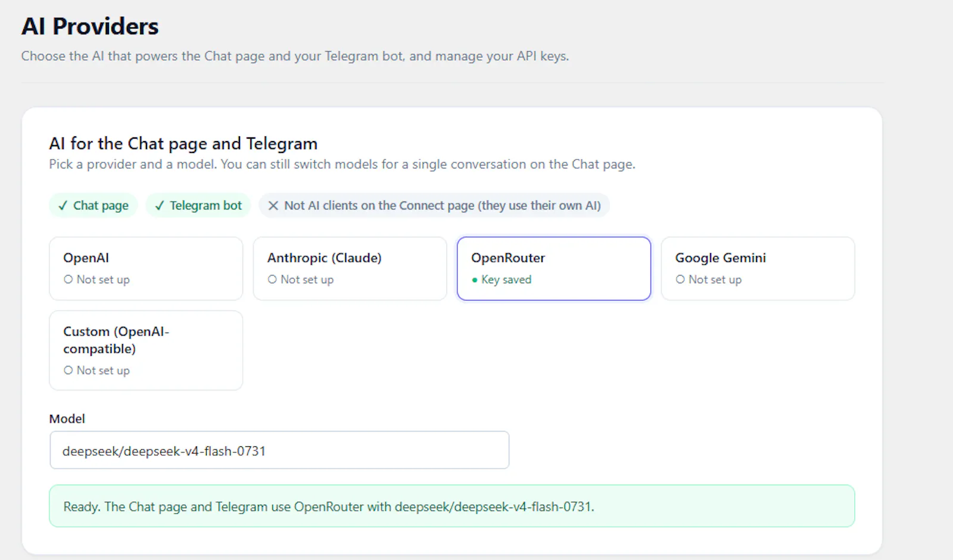The height and width of the screenshot is (560, 953).
Task: Click the Not set up circle under OpenAI
Action: (x=68, y=279)
